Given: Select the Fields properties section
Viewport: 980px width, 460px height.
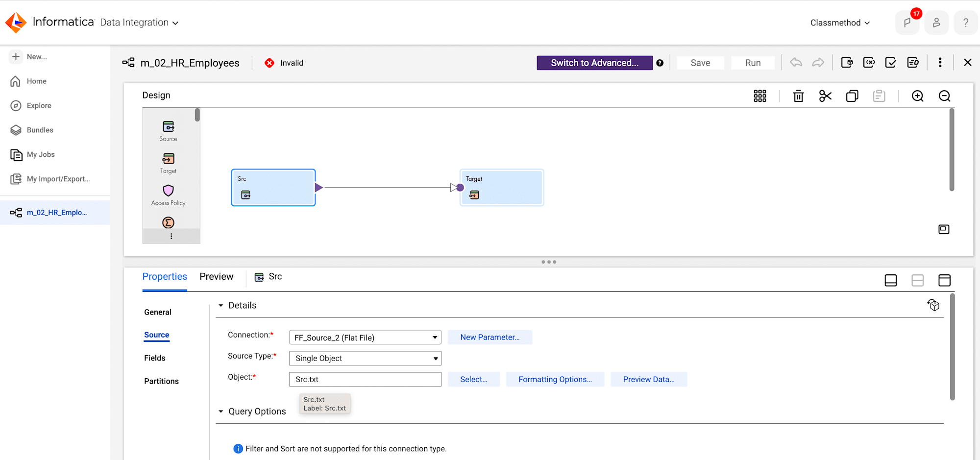Looking at the screenshot, I should pyautogui.click(x=155, y=358).
